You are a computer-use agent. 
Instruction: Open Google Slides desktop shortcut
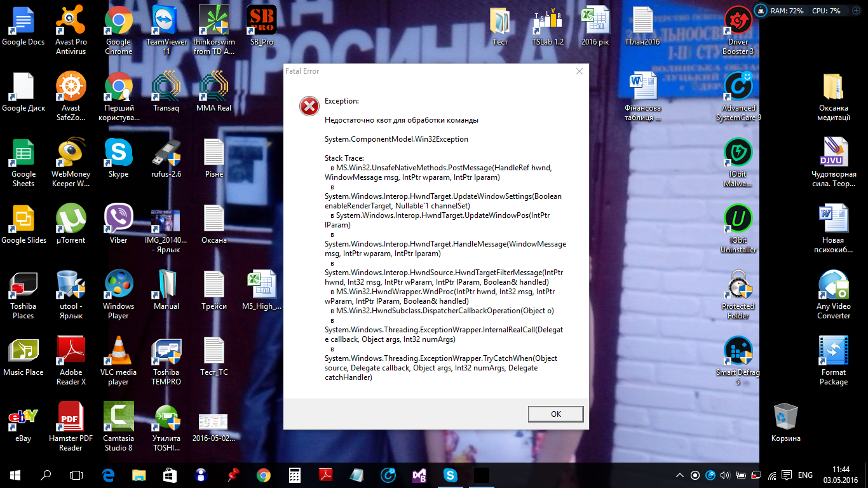pos(24,225)
